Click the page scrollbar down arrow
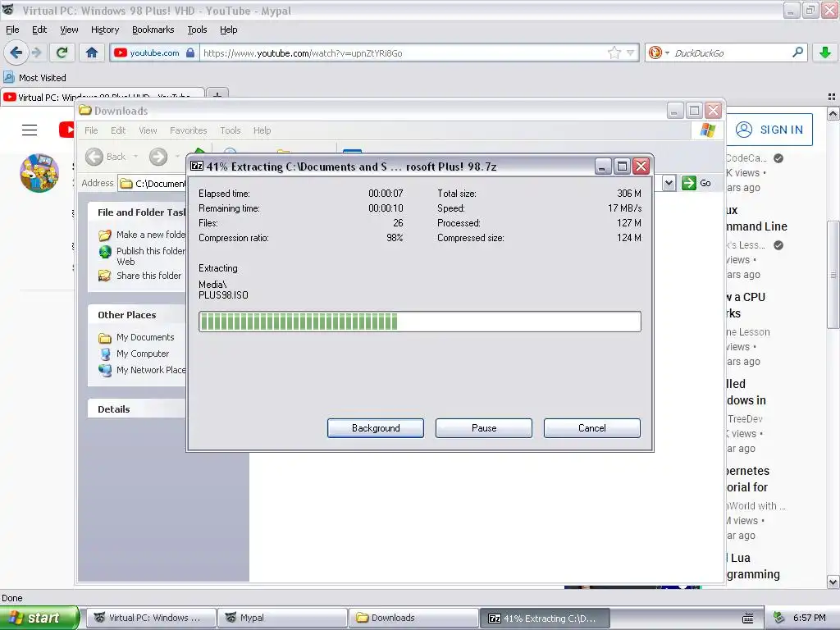 point(833,582)
